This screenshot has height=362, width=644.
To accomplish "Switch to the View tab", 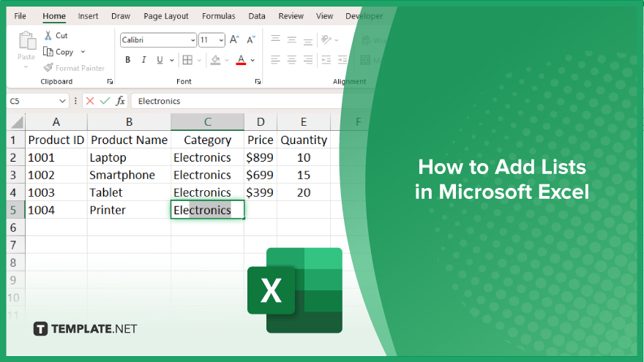I will click(x=324, y=16).
